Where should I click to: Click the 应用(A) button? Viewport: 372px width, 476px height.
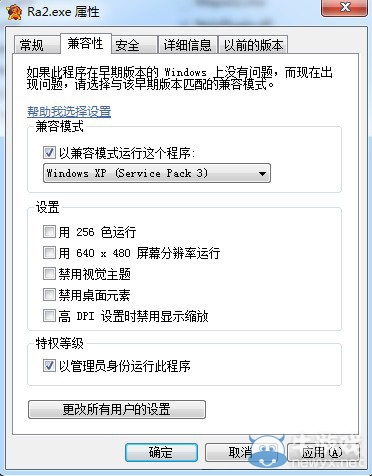tap(323, 452)
